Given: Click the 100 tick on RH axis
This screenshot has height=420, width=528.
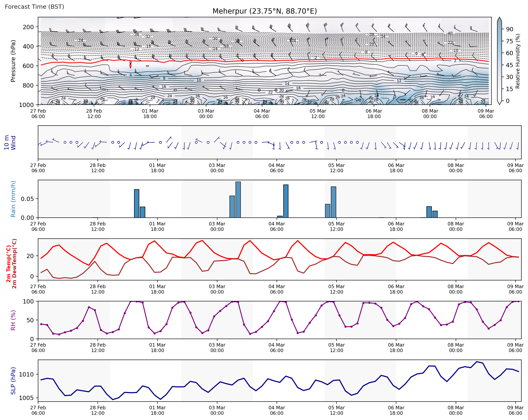Looking at the screenshot, I should point(28,301).
